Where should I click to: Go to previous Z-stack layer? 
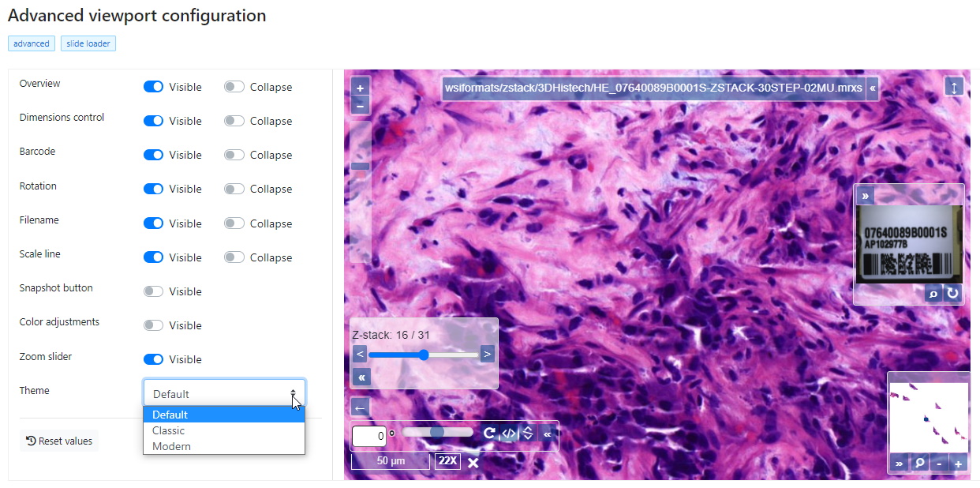[x=360, y=354]
